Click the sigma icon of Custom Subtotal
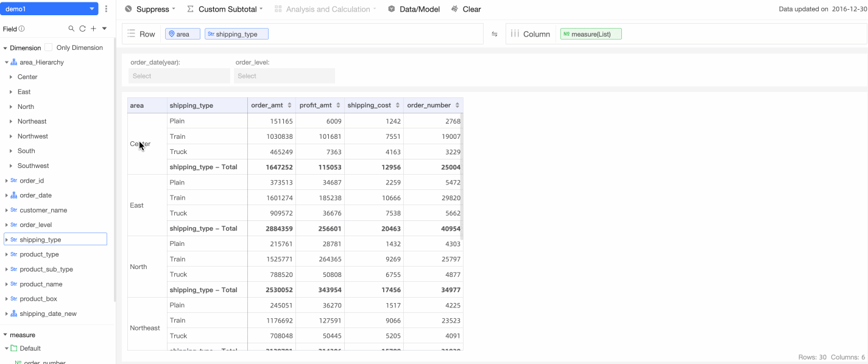 (191, 9)
